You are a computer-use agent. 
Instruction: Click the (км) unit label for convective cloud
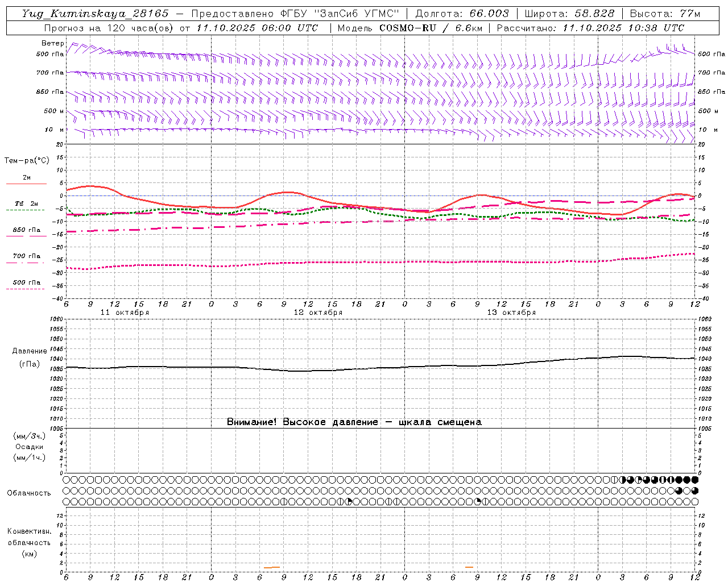pyautogui.click(x=30, y=554)
